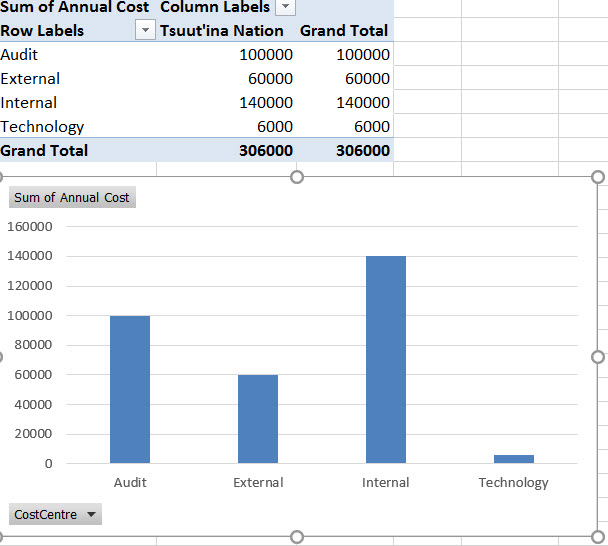Select Grand Total column value 6000 for Technology
The width and height of the screenshot is (608, 546).
click(x=345, y=126)
